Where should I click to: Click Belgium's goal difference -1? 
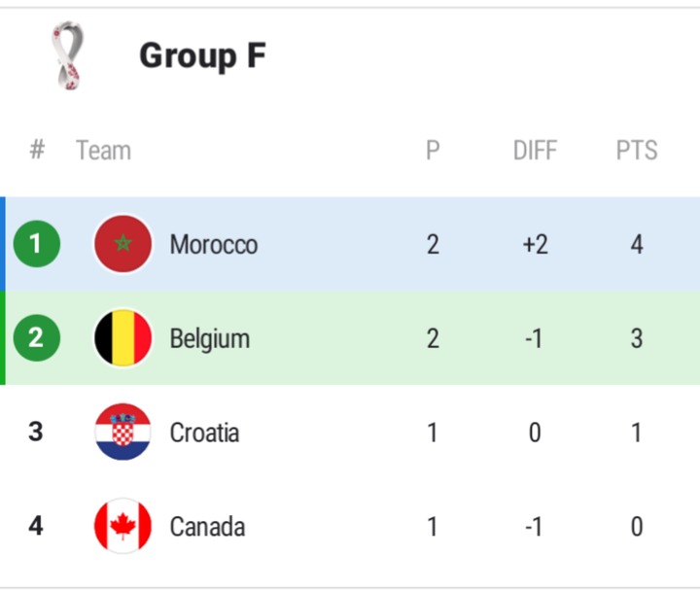[534, 338]
